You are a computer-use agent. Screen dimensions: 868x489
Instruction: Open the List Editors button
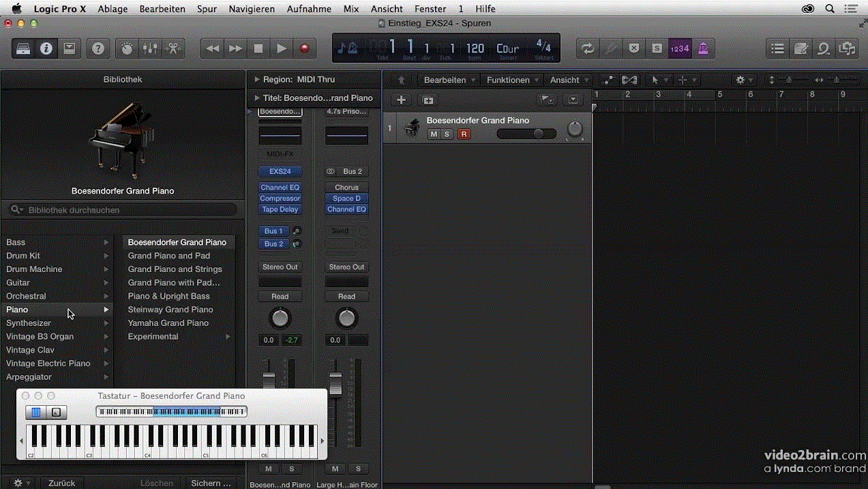(778, 48)
